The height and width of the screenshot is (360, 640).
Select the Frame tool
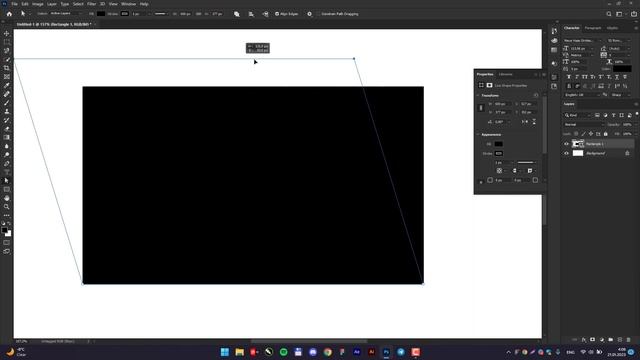point(7,77)
